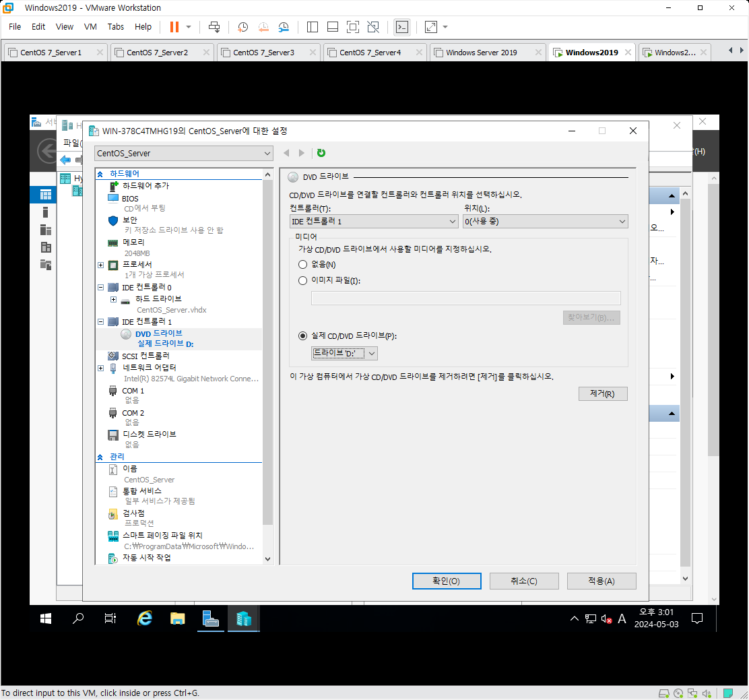Open the VMware VM menu
The width and height of the screenshot is (749, 700).
coord(90,27)
